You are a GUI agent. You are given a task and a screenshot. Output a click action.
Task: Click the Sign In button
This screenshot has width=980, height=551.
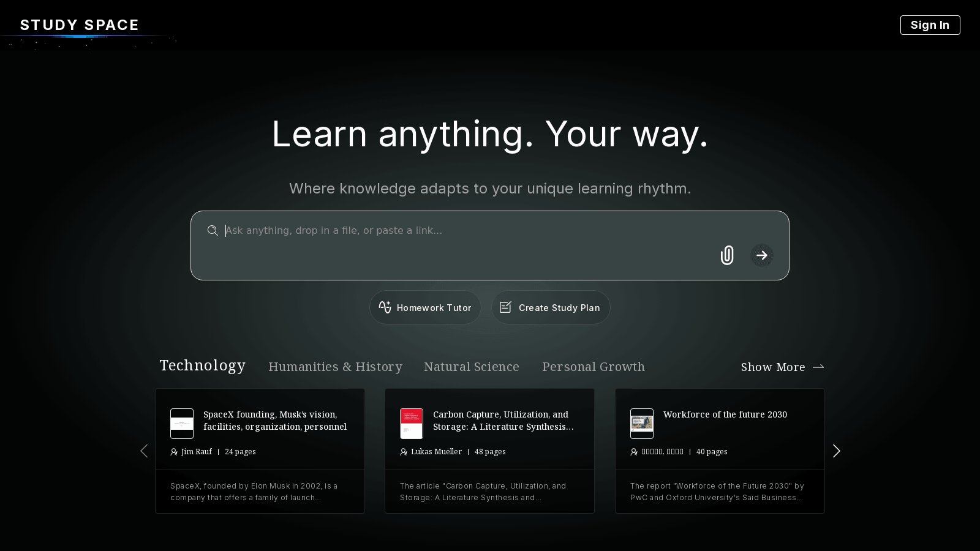tap(930, 25)
